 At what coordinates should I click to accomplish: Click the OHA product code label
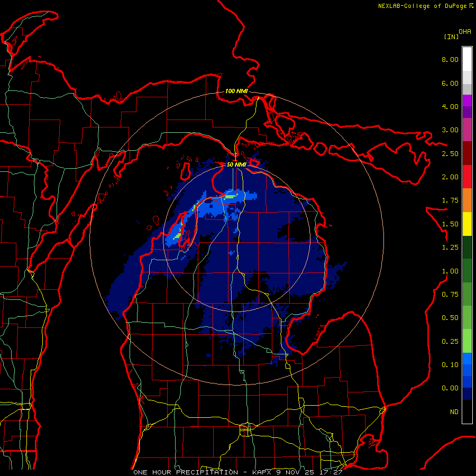pos(465,32)
